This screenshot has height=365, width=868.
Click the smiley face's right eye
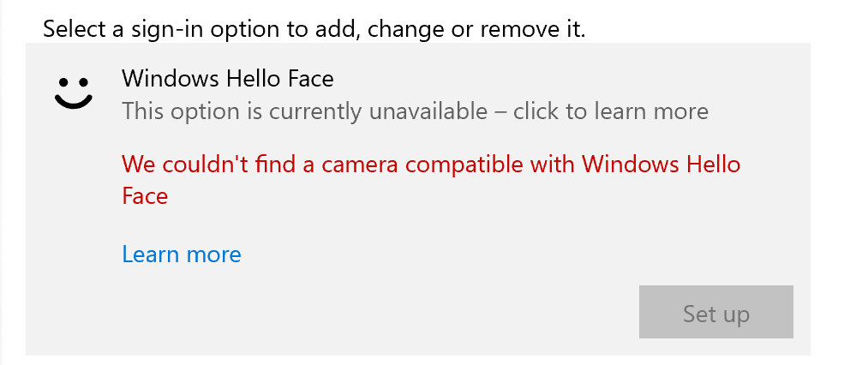click(x=85, y=83)
